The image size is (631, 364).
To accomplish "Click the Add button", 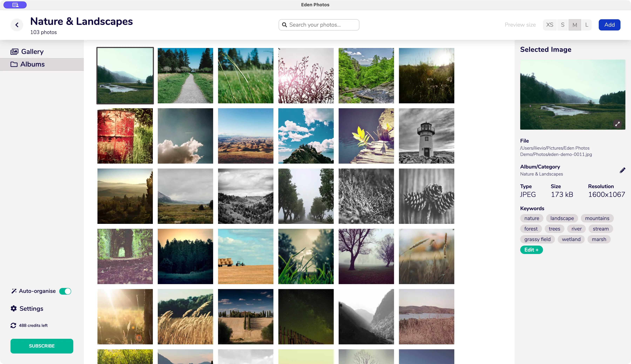I will [x=609, y=25].
